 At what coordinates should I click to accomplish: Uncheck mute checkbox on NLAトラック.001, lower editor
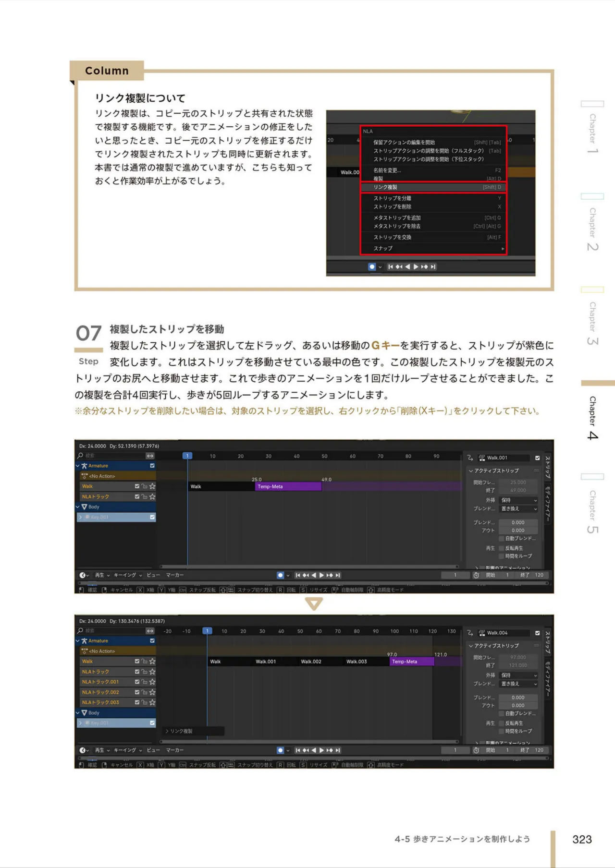(137, 682)
